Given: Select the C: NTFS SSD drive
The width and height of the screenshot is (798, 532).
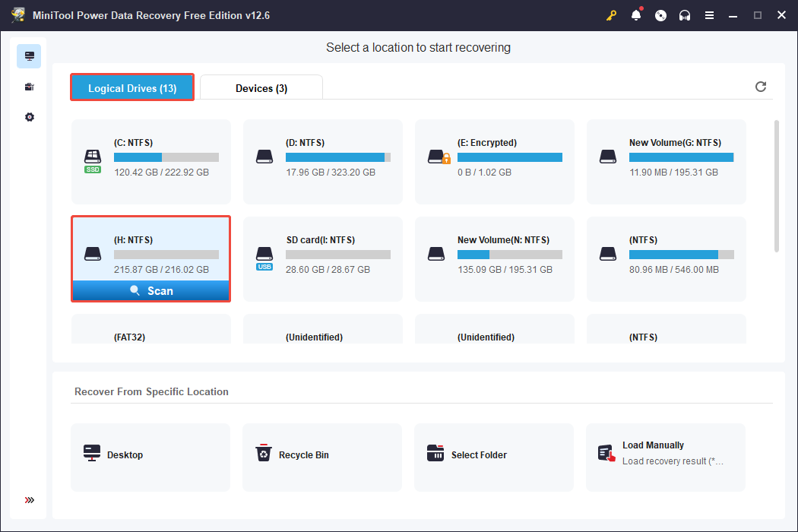Looking at the screenshot, I should (x=150, y=161).
